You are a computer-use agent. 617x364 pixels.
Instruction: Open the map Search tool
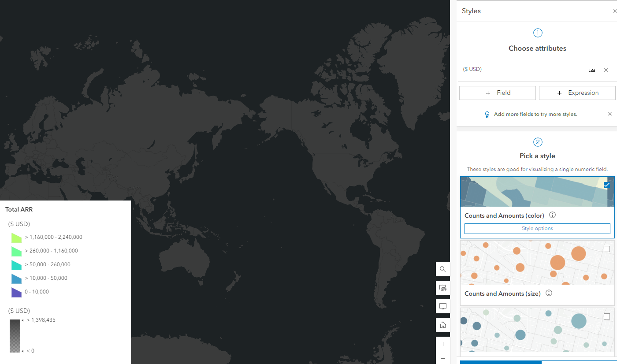coord(443,269)
